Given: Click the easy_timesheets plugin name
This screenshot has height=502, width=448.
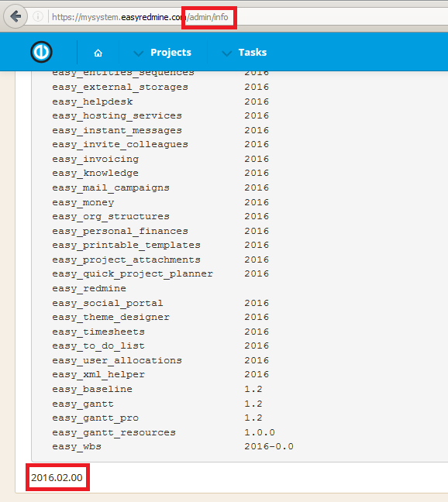Looking at the screenshot, I should (98, 332).
